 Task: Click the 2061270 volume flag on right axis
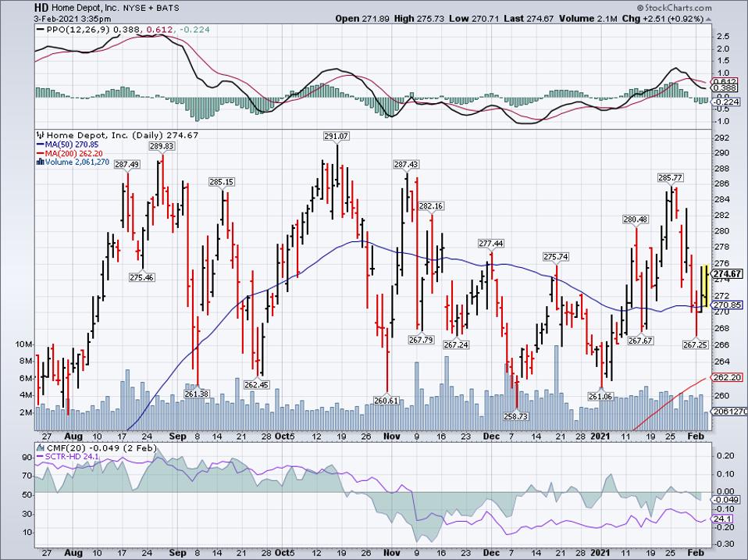pos(729,412)
